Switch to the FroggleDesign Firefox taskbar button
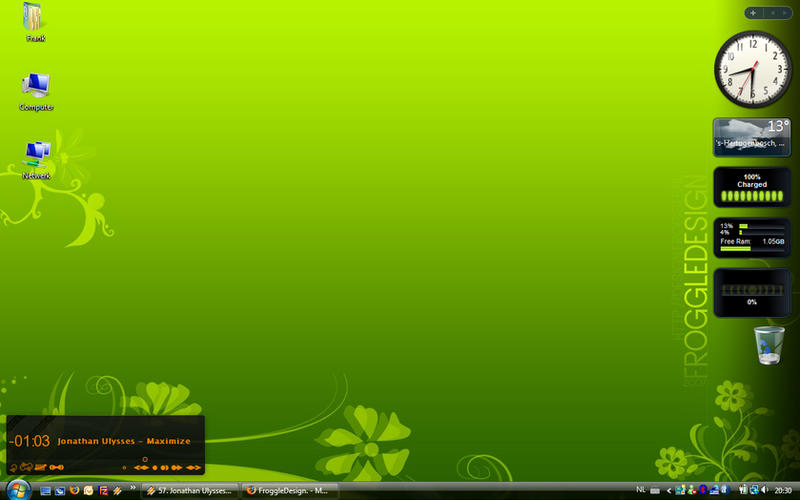The height and width of the screenshot is (500, 800). [290, 491]
